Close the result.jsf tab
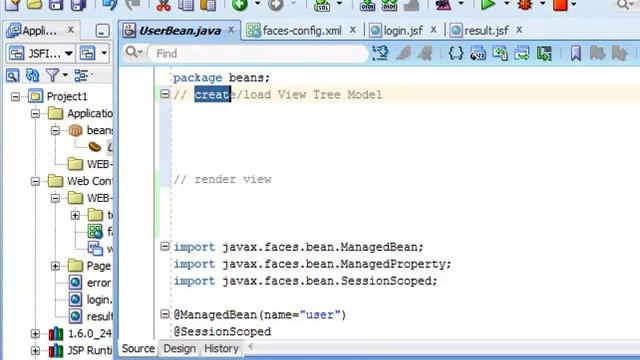The image size is (640, 360). [519, 30]
